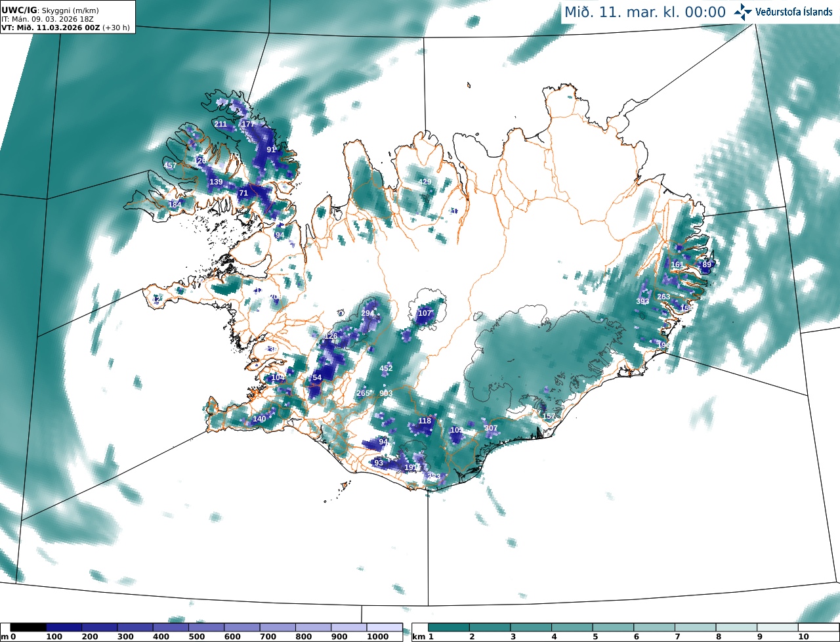Click the visibility value 177 on the map

pyautogui.click(x=248, y=124)
